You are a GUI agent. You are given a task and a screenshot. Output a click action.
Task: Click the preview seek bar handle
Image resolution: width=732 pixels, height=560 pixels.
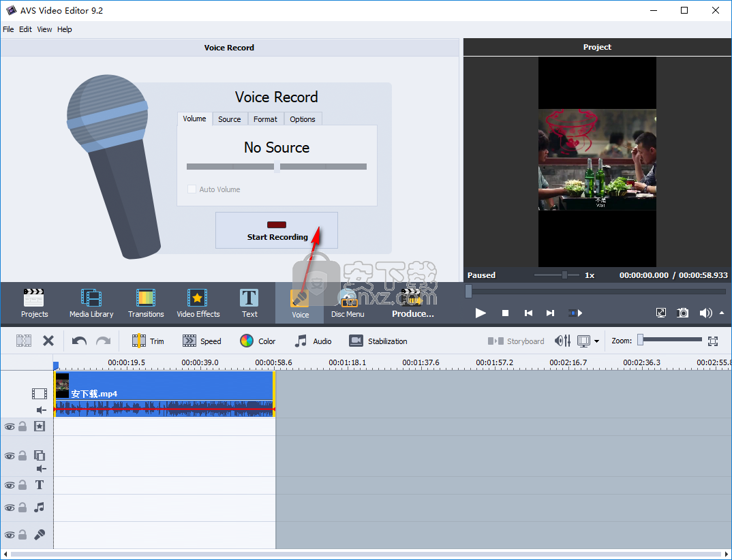tap(468, 292)
